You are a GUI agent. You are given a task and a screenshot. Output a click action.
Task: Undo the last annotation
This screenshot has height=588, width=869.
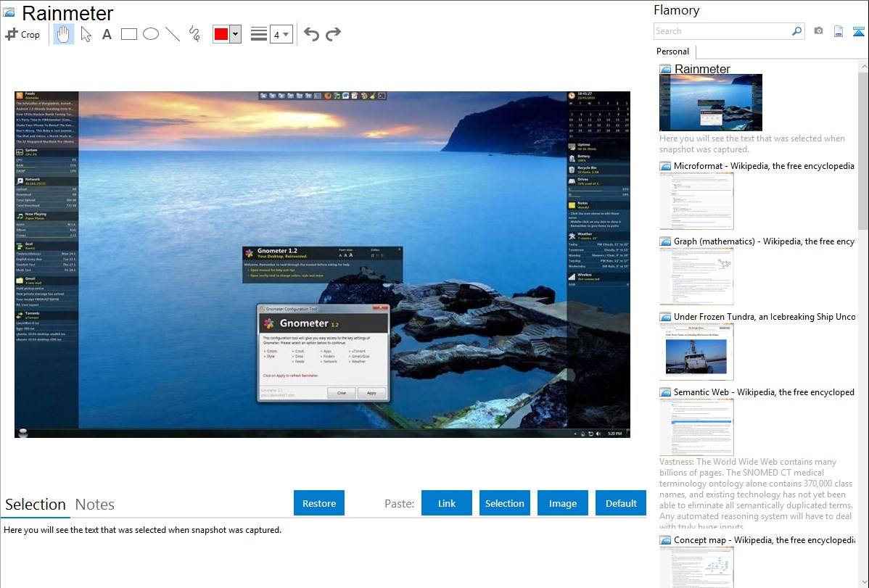[311, 34]
